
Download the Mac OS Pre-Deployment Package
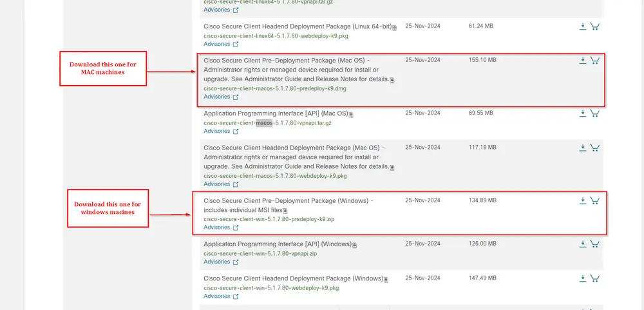click(582, 61)
